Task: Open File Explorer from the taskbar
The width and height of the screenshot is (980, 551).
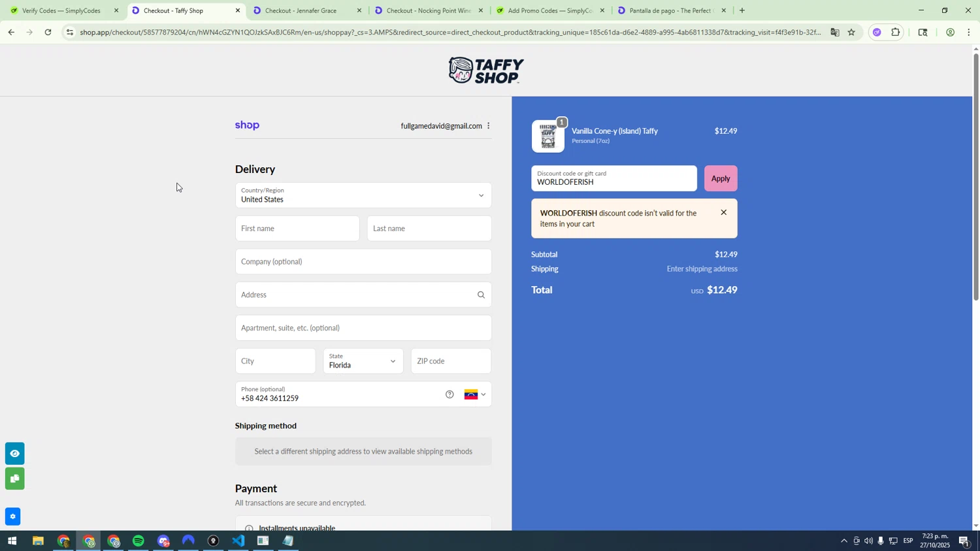Action: [38, 541]
